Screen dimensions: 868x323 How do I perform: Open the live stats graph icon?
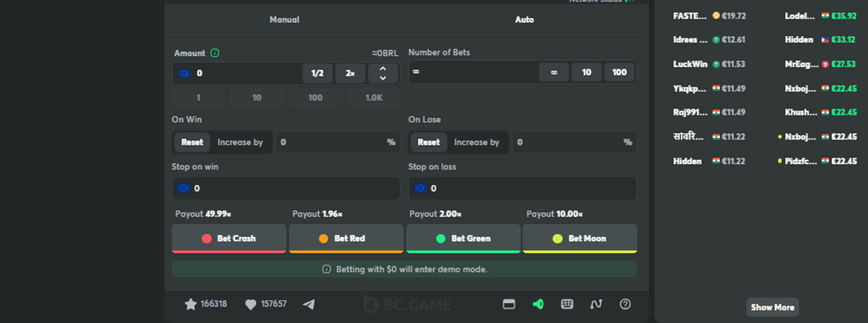[x=596, y=304]
